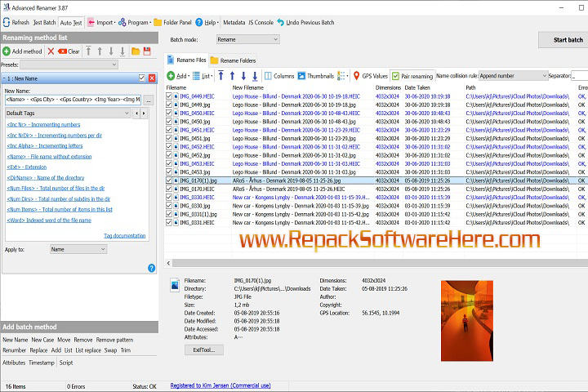Click the orange image preview thumbnail

coord(467,321)
